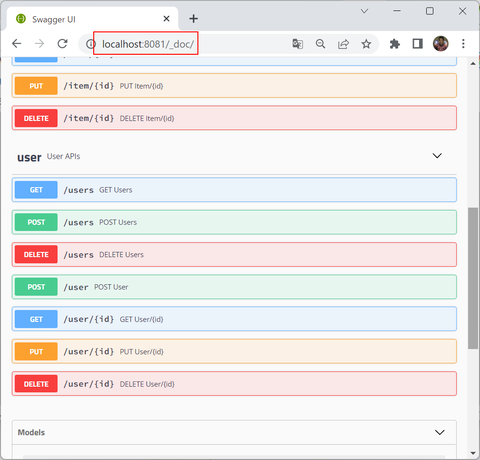Expand the DELETE /users operation
This screenshot has height=460, width=480.
pos(234,254)
